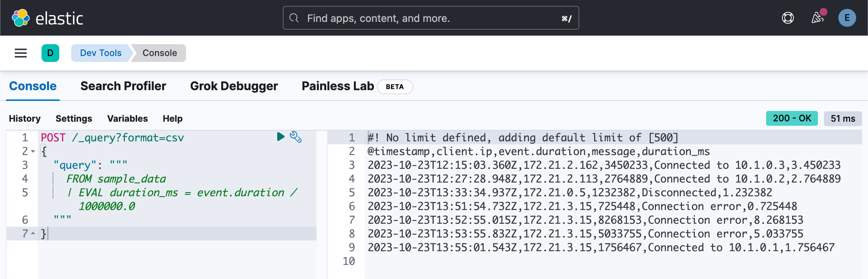Click the 200 - OK status badge

pos(792,118)
